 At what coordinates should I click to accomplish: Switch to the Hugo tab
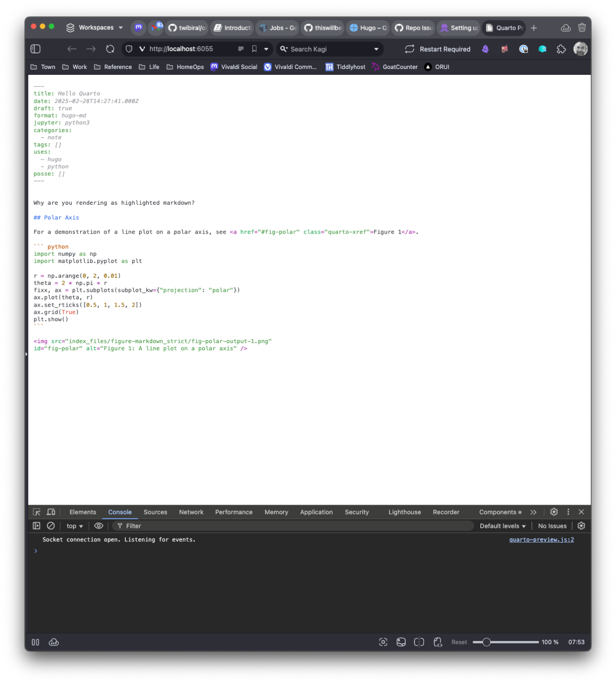click(368, 28)
